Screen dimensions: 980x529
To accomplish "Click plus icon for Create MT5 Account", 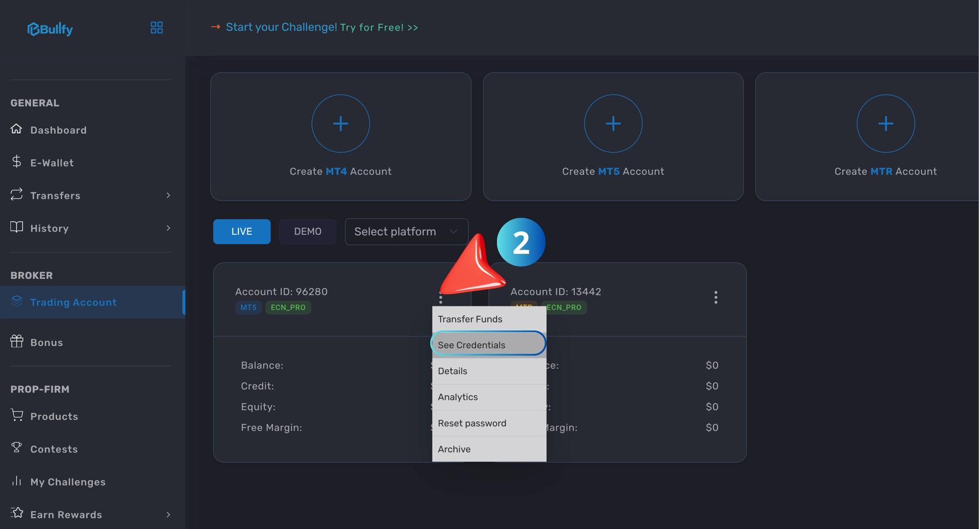I will coord(613,124).
